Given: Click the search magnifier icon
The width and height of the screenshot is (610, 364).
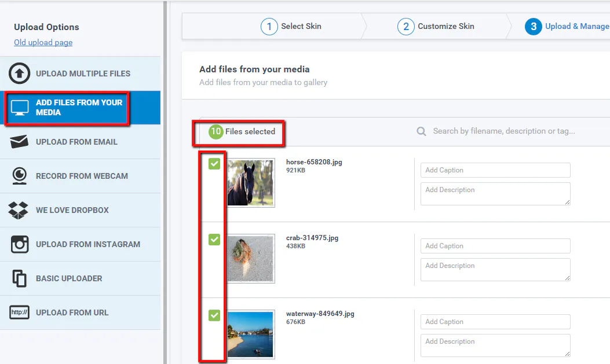Looking at the screenshot, I should pyautogui.click(x=421, y=131).
